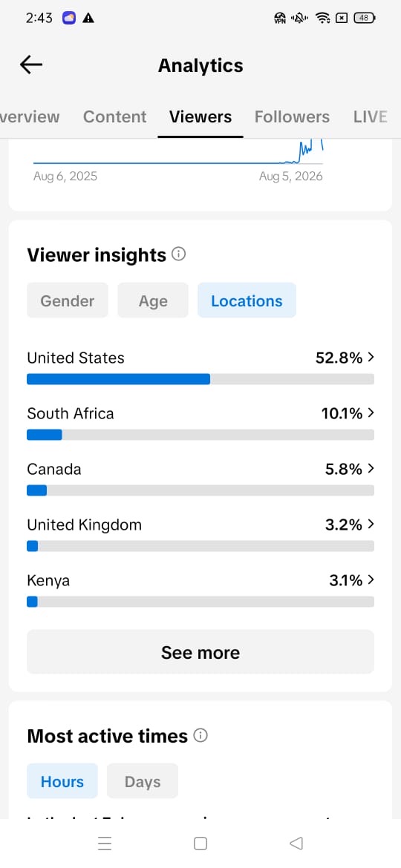Tap the See more button
This screenshot has height=868, width=401.
coord(200,651)
